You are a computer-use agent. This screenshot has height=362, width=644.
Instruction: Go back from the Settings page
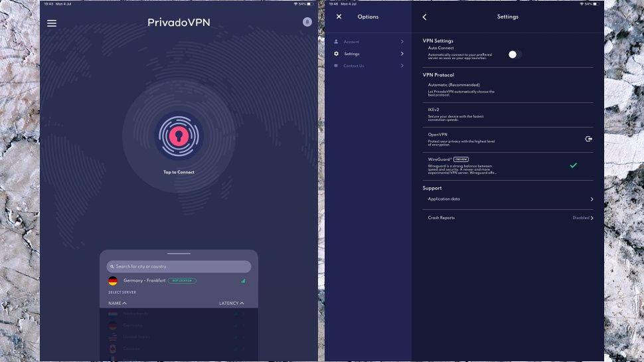tap(425, 17)
